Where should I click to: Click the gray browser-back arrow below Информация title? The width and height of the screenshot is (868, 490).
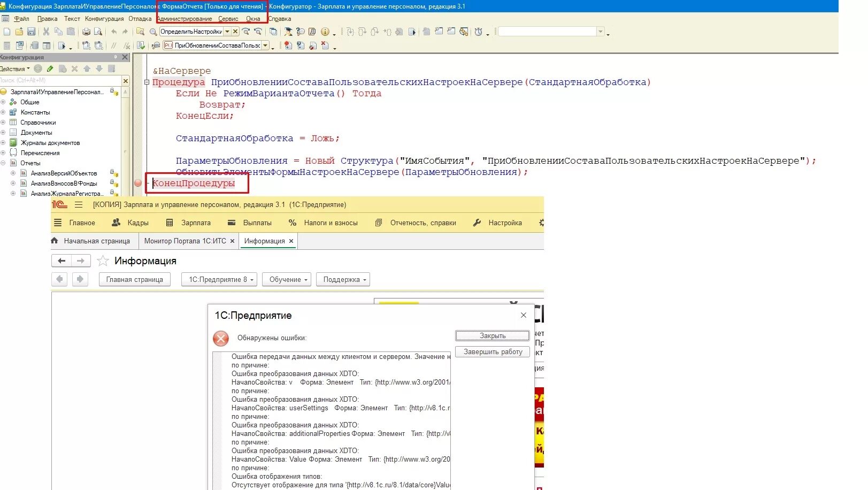coord(59,279)
